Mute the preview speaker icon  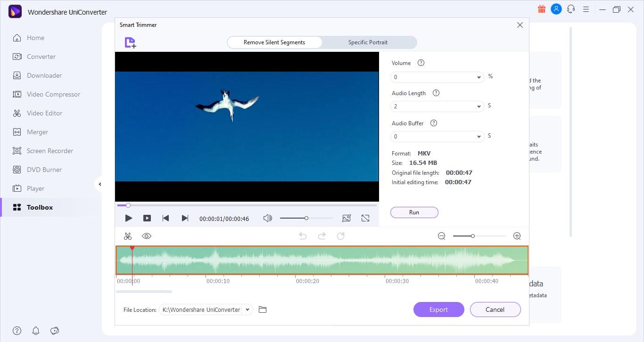point(267,218)
